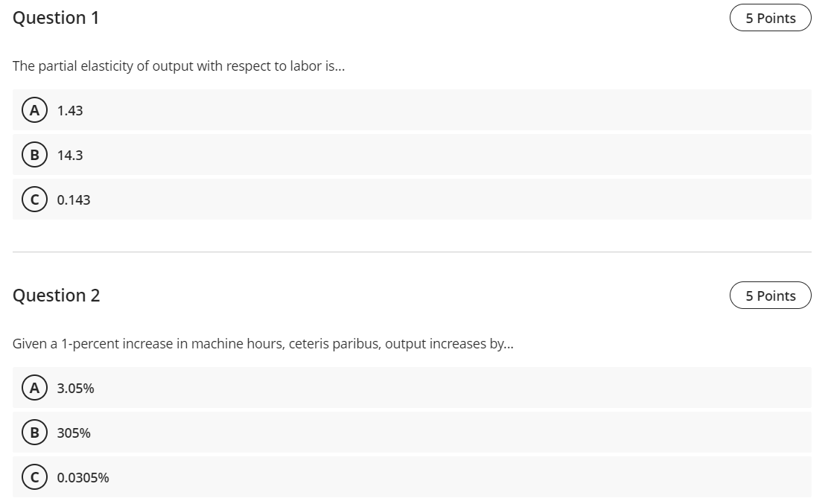Click the Question 1 heading

click(55, 18)
